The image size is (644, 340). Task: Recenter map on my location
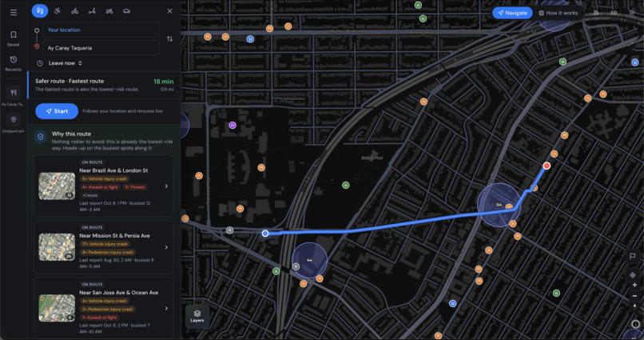tap(633, 274)
